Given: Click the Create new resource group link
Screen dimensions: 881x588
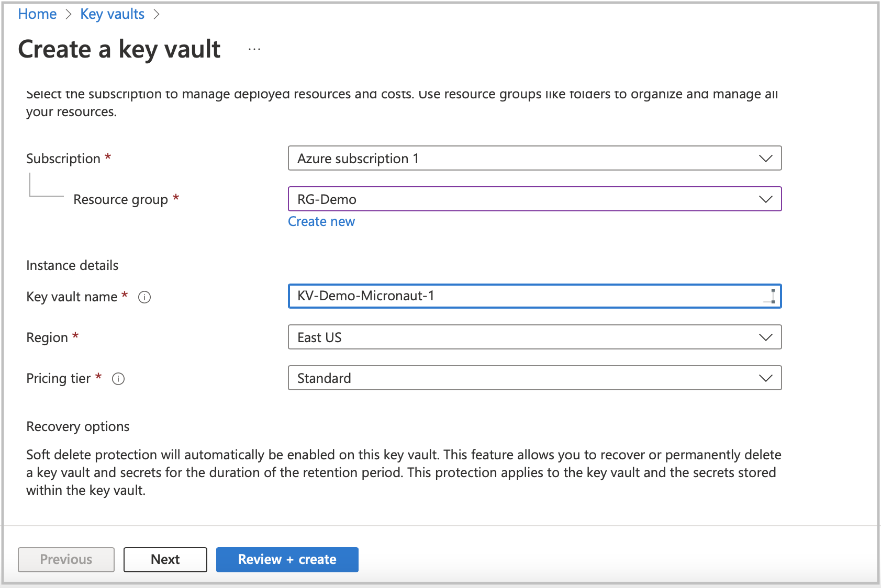Looking at the screenshot, I should click(x=321, y=221).
